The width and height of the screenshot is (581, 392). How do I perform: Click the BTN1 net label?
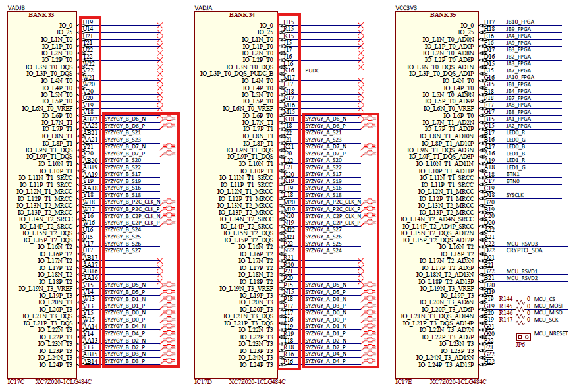click(512, 174)
